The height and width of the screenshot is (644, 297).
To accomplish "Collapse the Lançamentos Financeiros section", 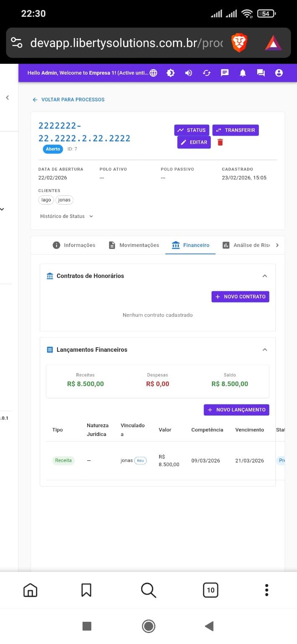I will pos(264,349).
